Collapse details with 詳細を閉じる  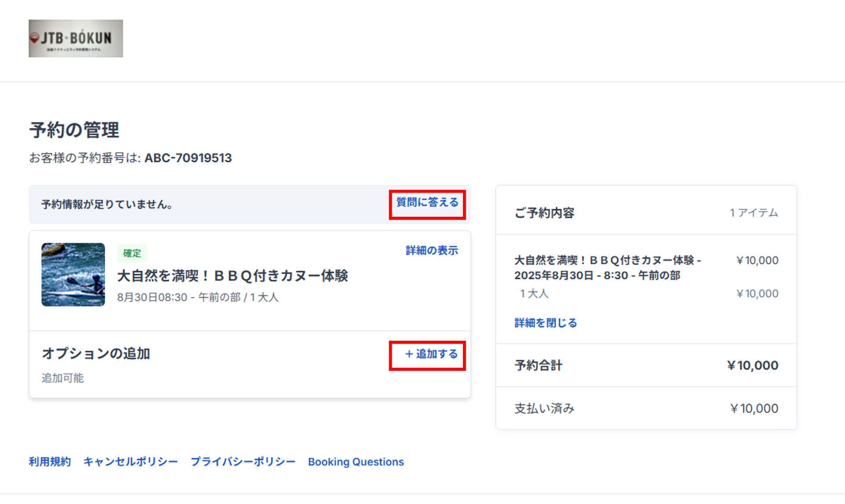click(x=545, y=323)
